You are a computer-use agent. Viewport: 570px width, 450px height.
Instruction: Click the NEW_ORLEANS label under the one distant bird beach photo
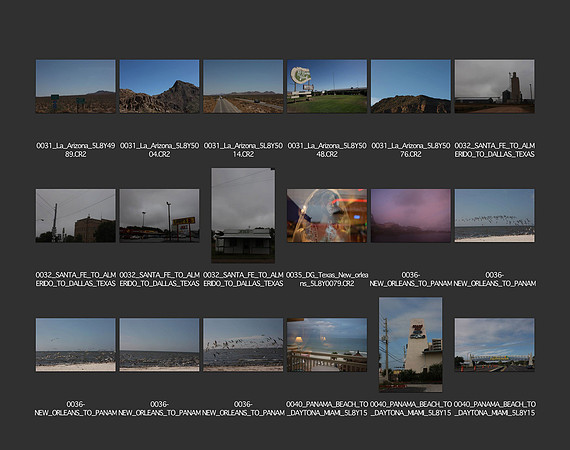click(x=76, y=409)
